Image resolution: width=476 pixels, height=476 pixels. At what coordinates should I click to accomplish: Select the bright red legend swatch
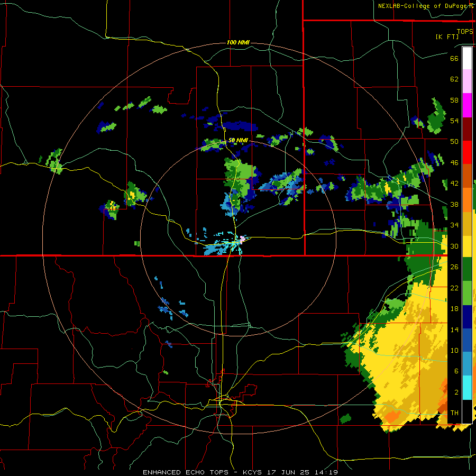pyautogui.click(x=467, y=152)
